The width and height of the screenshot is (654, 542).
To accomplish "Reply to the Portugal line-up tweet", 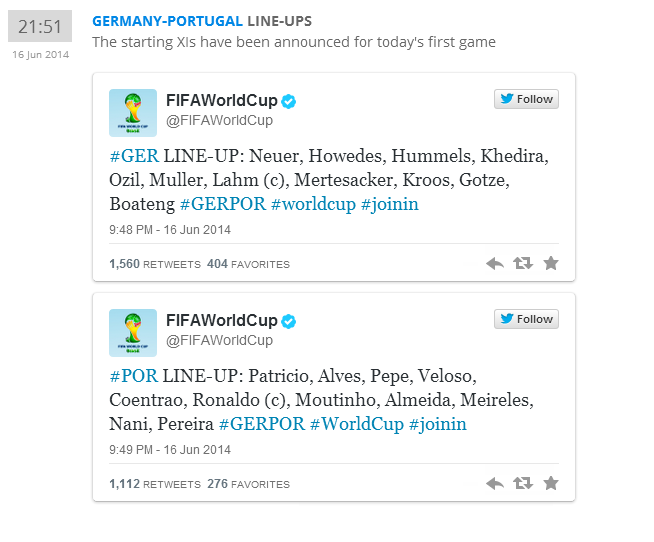I will (494, 484).
